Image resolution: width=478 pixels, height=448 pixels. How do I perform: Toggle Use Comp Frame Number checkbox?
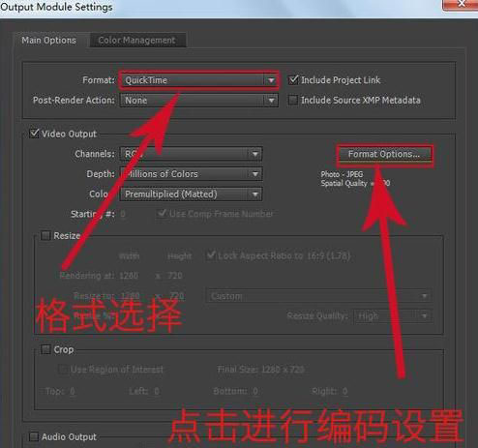coord(162,213)
